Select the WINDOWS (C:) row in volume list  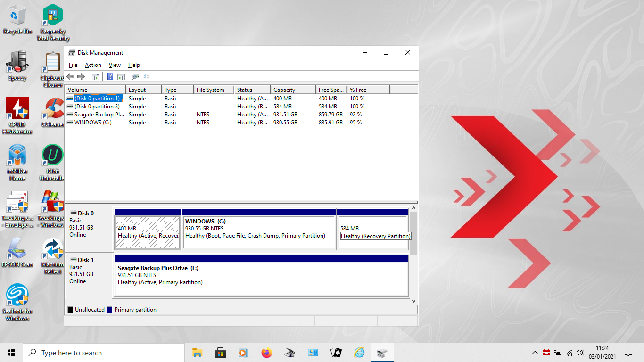tap(93, 123)
